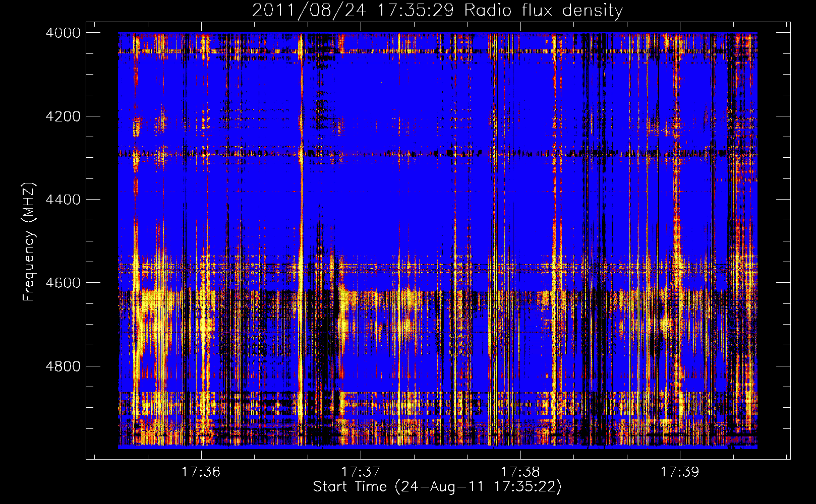The image size is (816, 504).
Task: Click the 4200 frequency tick label
Action: (x=63, y=116)
